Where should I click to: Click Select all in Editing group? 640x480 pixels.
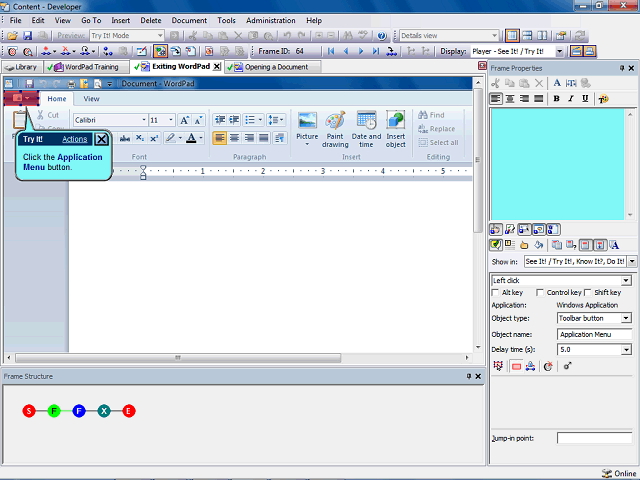438,142
